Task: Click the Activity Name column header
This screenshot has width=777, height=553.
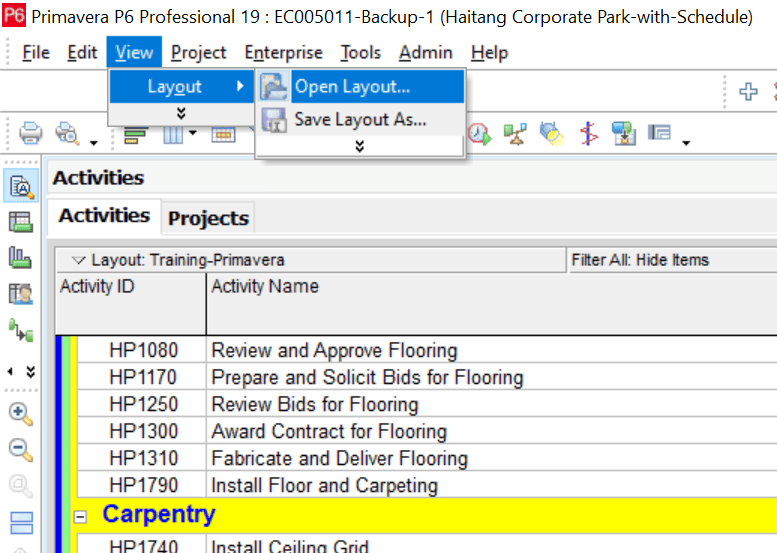Action: pyautogui.click(x=491, y=304)
